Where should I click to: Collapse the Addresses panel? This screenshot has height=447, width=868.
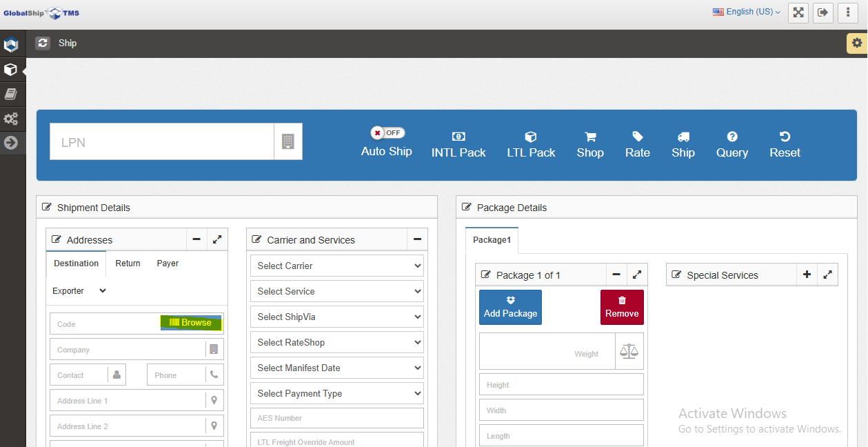[x=196, y=239]
